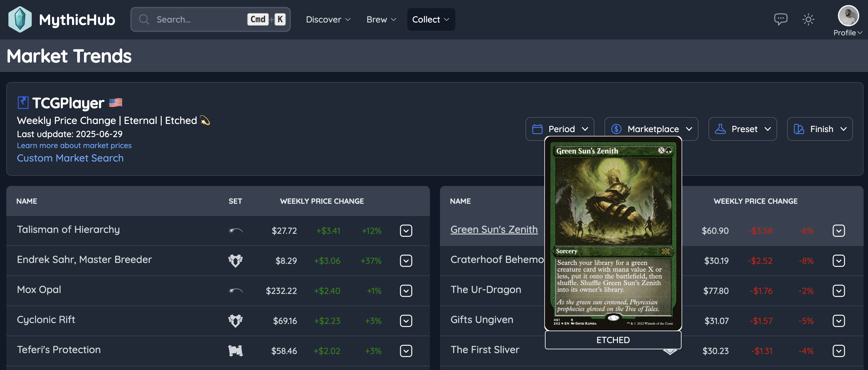The width and height of the screenshot is (868, 370).
Task: Expand Endrek Sahr, Master Breeder row
Action: (406, 260)
